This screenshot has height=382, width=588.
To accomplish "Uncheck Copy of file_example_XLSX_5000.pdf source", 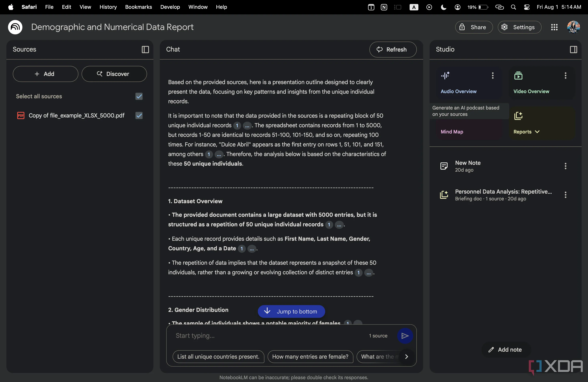I will point(139,115).
